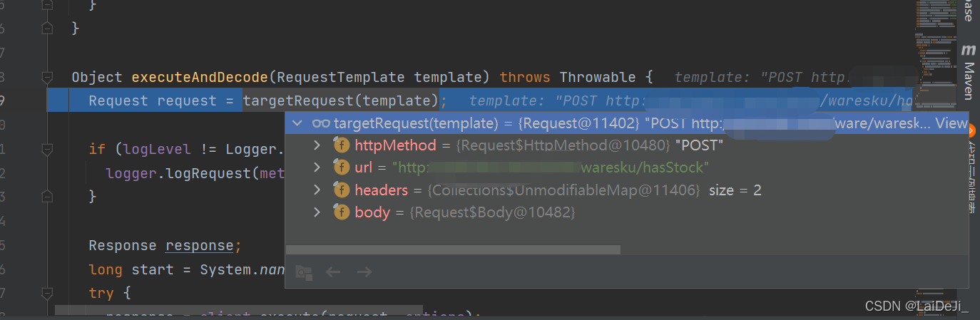Select the body value {Request$Body@10482}
Image resolution: width=980 pixels, height=320 pixels.
492,212
